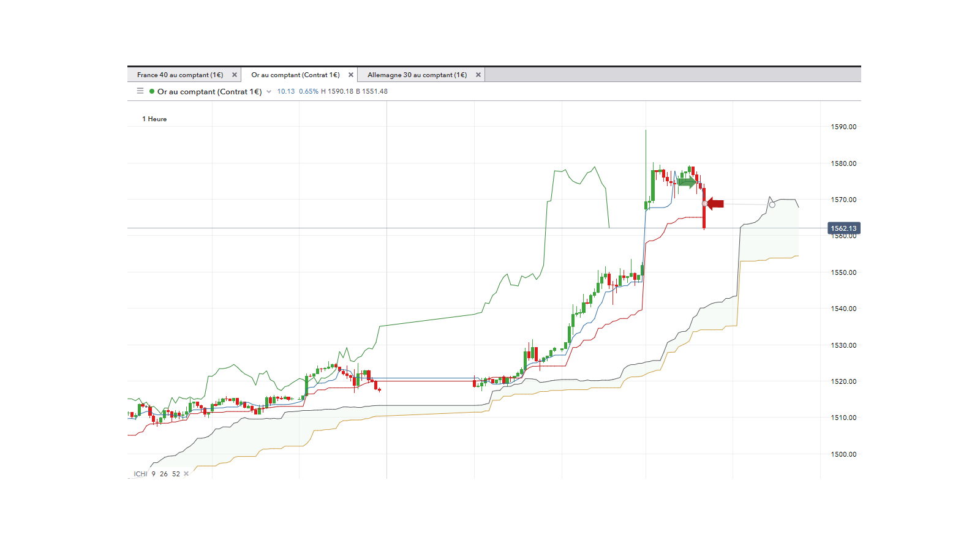This screenshot has width=980, height=551.
Task: Expand the instrument dropdown chevron beside Or au comptant
Action: pos(269,92)
